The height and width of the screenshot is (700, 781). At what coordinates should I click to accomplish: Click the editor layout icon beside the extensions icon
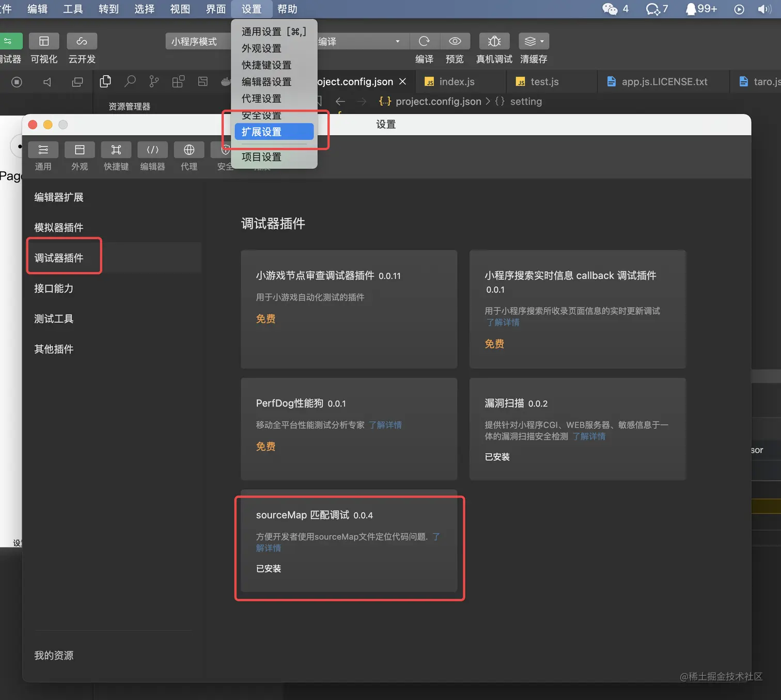coord(202,81)
